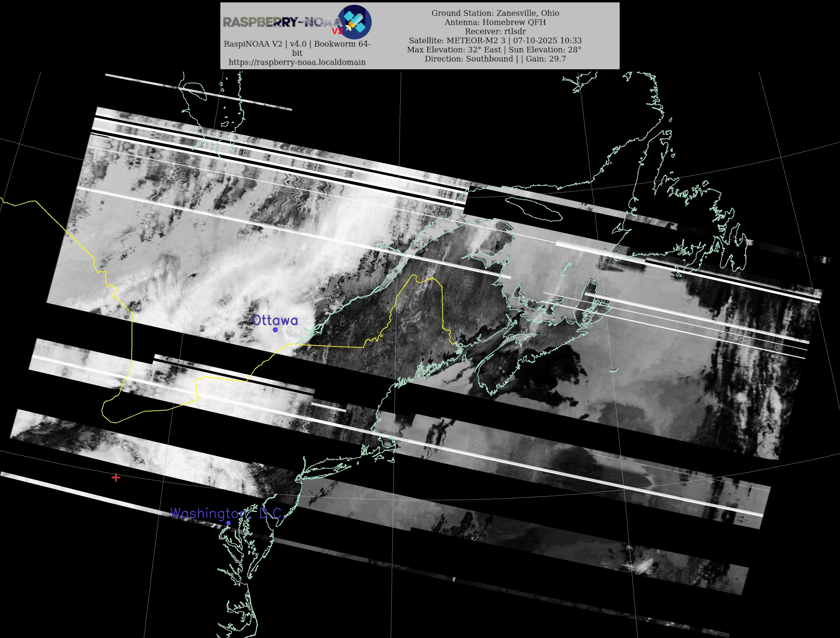Open the raspberry-noaa.localdomain URL
Viewport: 840px width, 638px height.
pos(297,62)
